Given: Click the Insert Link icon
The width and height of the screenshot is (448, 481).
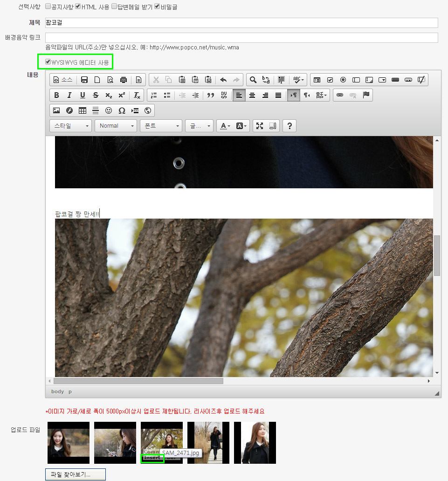Looking at the screenshot, I should click(340, 95).
